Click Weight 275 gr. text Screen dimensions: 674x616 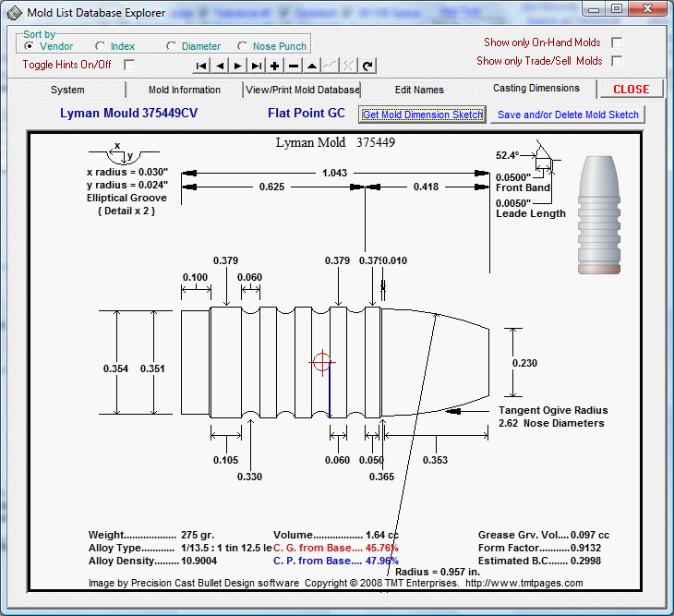(151, 535)
